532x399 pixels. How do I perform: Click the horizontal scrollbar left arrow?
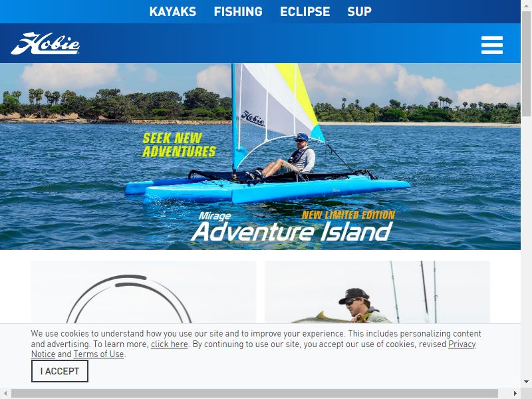(x=5, y=394)
